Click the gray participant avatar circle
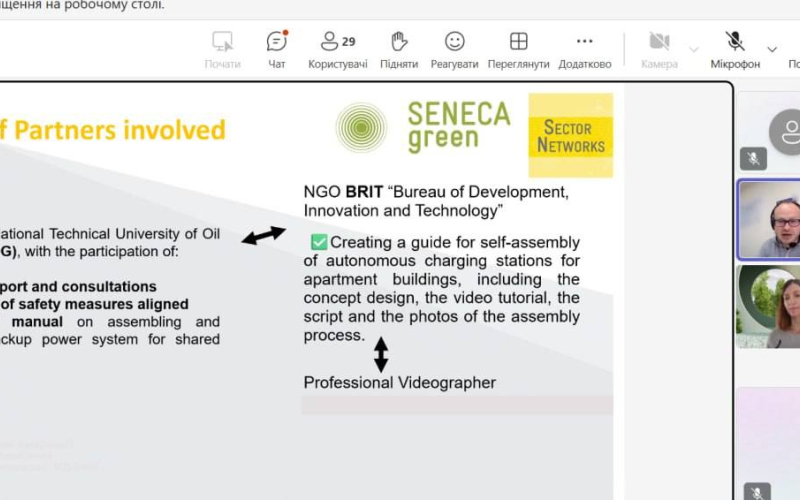 coord(786,131)
